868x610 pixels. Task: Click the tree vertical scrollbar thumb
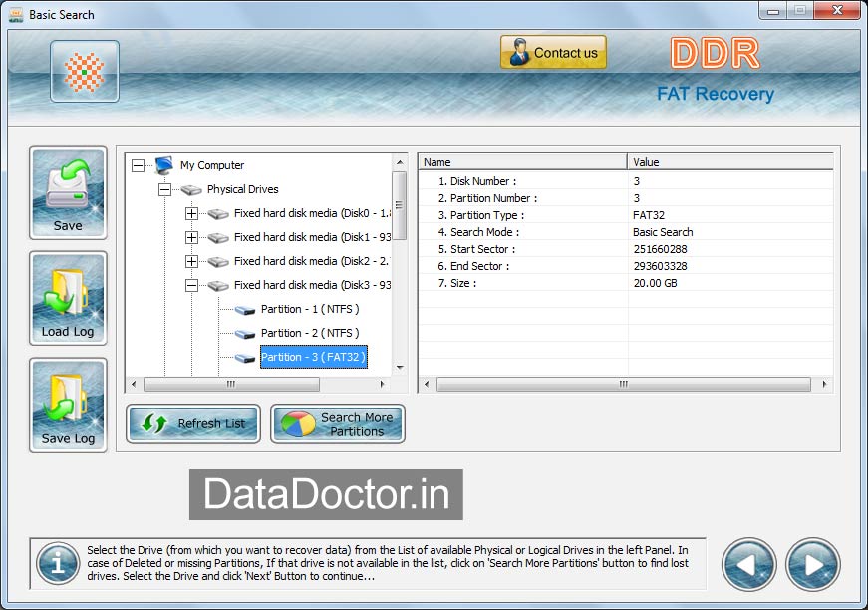coord(400,205)
